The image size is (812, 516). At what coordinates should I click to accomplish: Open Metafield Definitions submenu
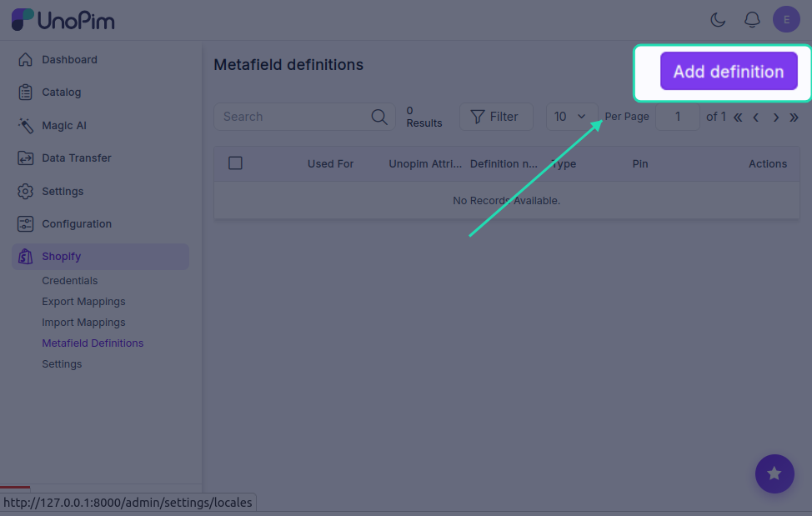coord(93,343)
